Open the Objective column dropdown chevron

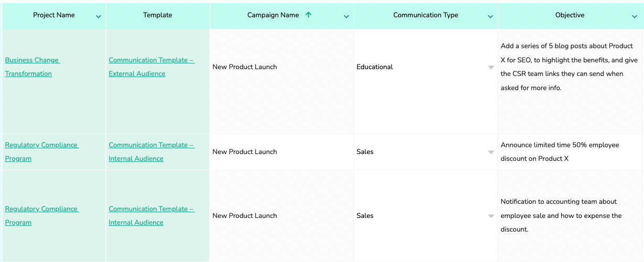(635, 17)
